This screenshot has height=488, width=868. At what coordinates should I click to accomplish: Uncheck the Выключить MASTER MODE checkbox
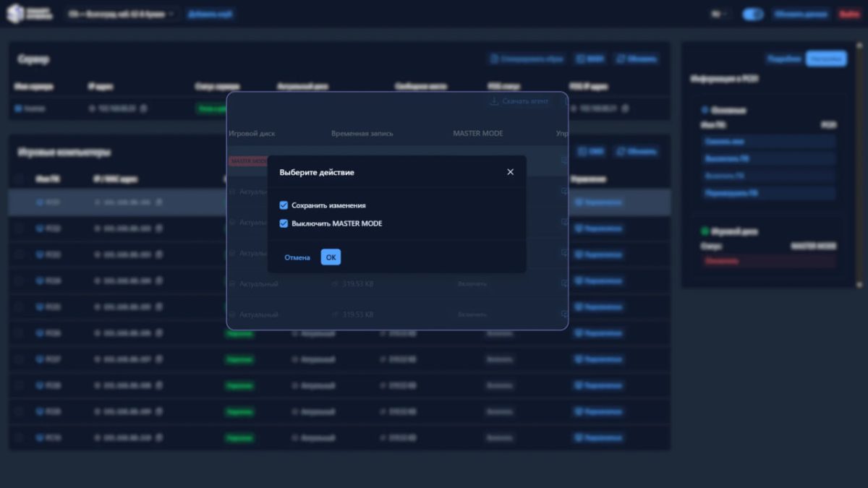tap(284, 223)
